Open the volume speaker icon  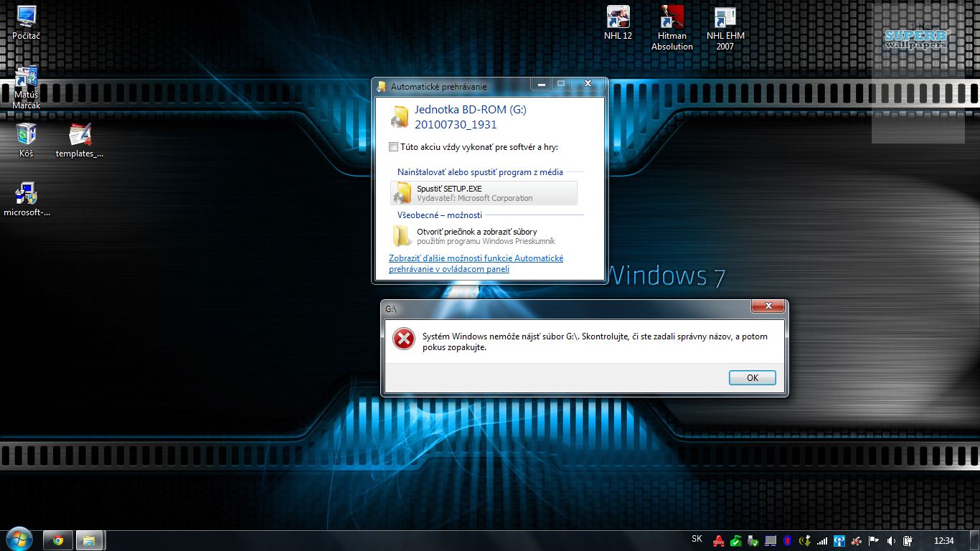(x=891, y=540)
